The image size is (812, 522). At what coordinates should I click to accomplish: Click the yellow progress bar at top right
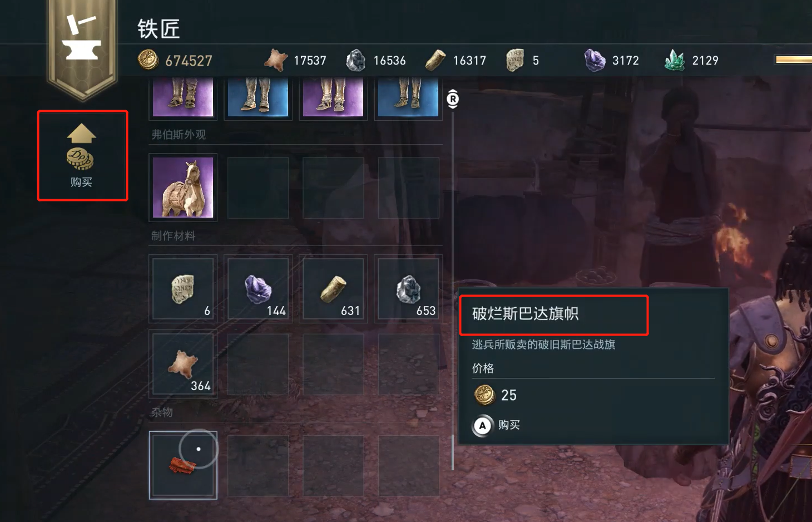(x=794, y=60)
